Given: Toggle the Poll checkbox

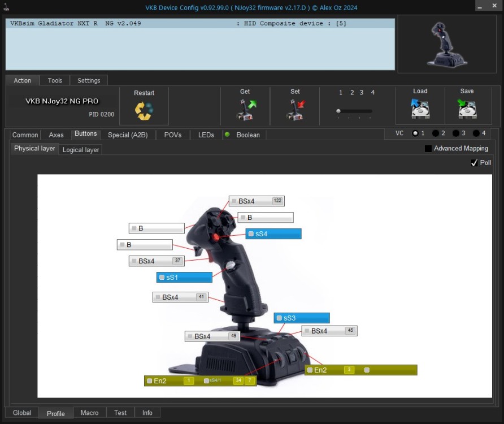Looking at the screenshot, I should [x=474, y=163].
